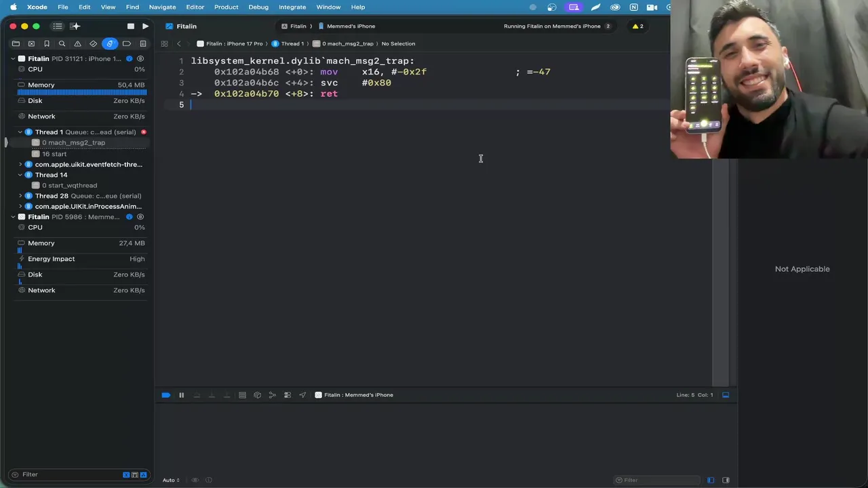Collapse the Fitalin PID 31121 process
The image size is (868, 488).
pyautogui.click(x=13, y=58)
